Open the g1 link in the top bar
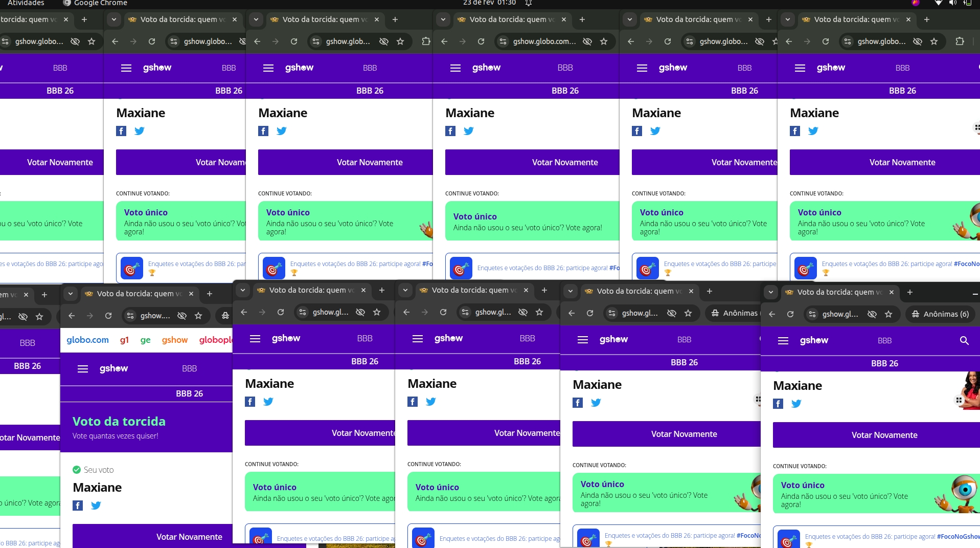Viewport: 980px width, 548px height. tap(124, 340)
